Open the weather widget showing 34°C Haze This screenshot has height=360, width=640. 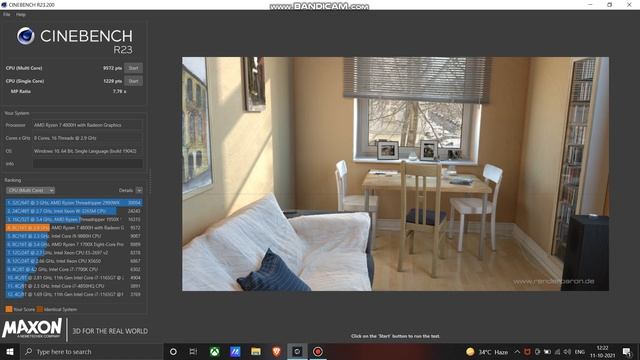(487, 352)
